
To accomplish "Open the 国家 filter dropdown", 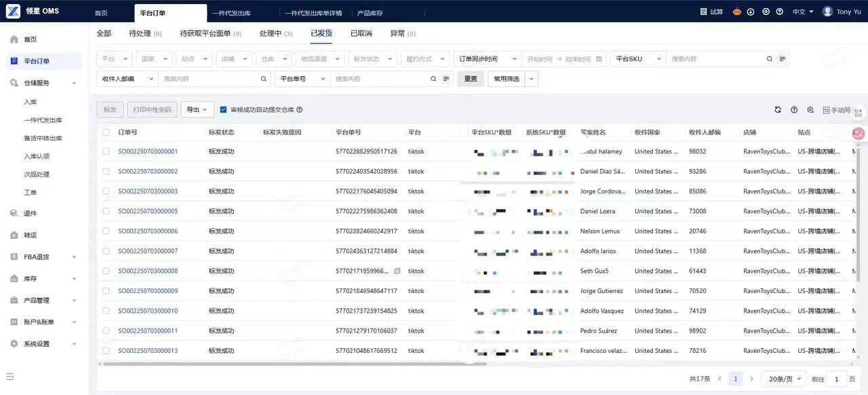I will pyautogui.click(x=154, y=59).
